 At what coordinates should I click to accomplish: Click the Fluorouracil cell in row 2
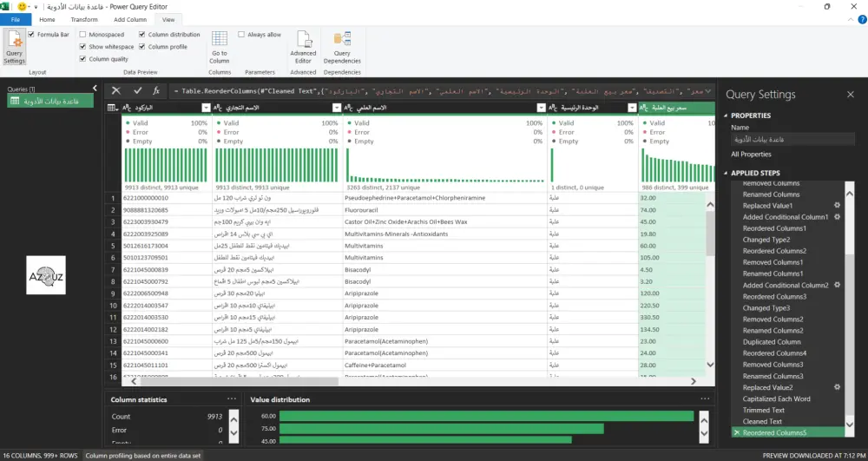click(x=444, y=210)
